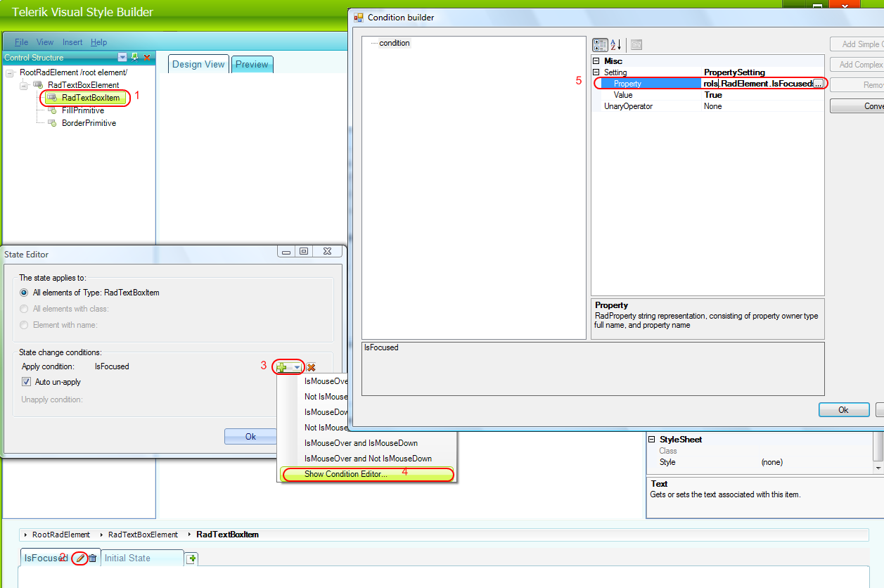Select BorderPrimitive in the control tree
Viewport: 884px width, 588px height.
[x=89, y=123]
